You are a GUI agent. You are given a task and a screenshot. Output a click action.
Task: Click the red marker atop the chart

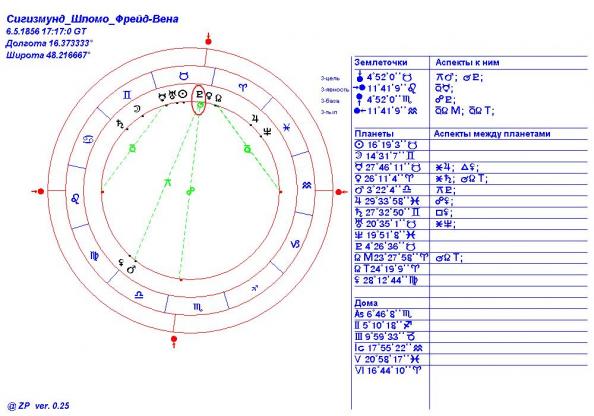(x=208, y=40)
